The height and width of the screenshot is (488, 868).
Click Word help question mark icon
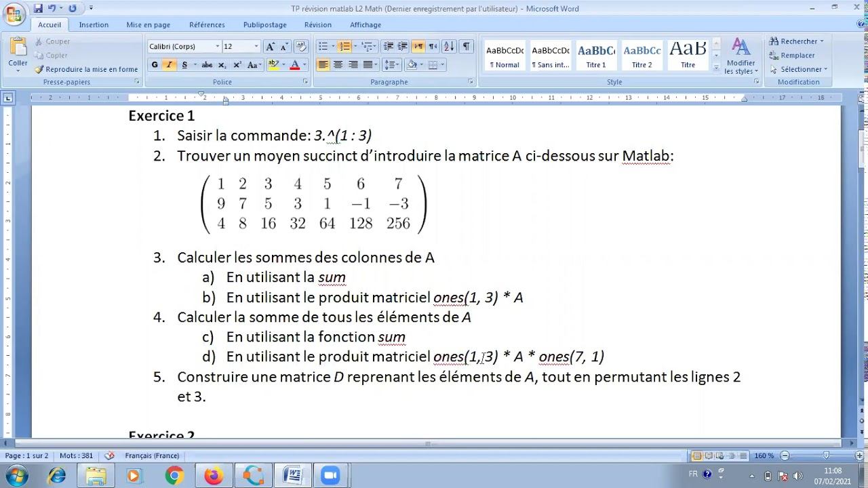(861, 24)
